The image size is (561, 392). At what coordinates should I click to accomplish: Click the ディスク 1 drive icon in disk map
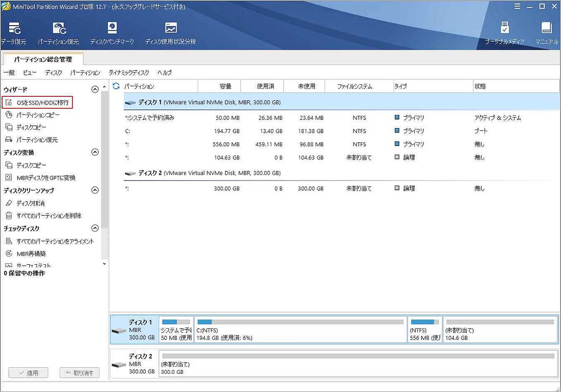pos(119,331)
